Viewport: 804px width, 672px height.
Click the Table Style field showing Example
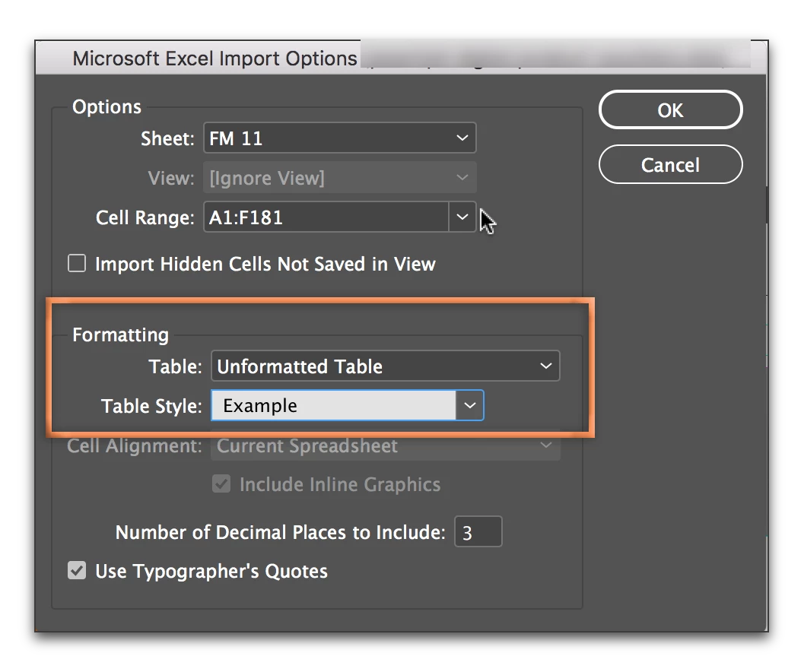coord(333,405)
